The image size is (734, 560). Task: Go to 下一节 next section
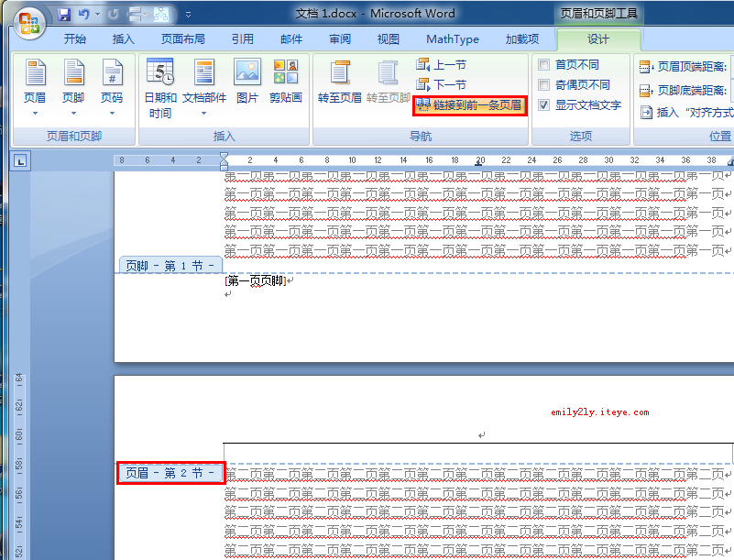pos(441,84)
